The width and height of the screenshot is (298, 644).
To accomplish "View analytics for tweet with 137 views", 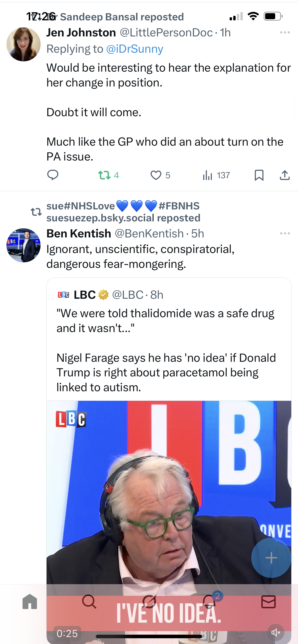I will (x=208, y=175).
